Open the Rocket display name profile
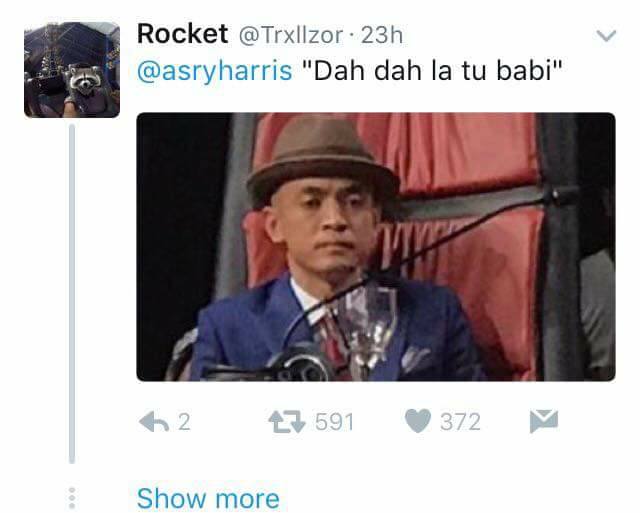This screenshot has height=513, width=640. click(x=182, y=34)
